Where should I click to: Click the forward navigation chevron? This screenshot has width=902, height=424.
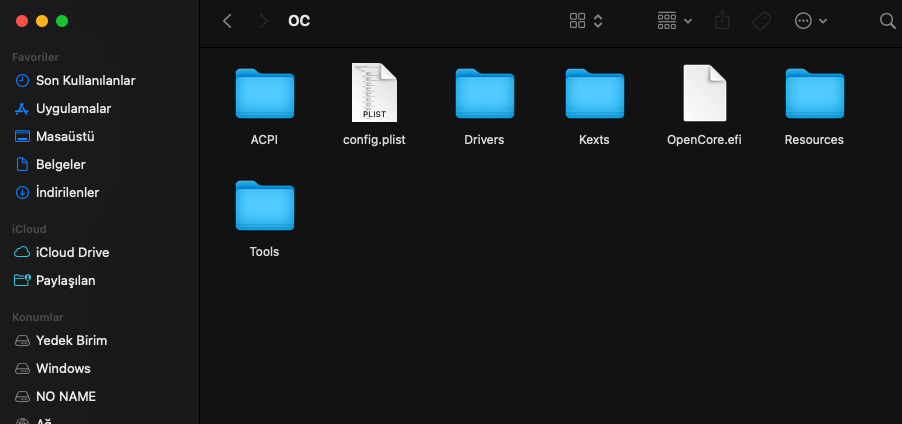click(x=263, y=21)
